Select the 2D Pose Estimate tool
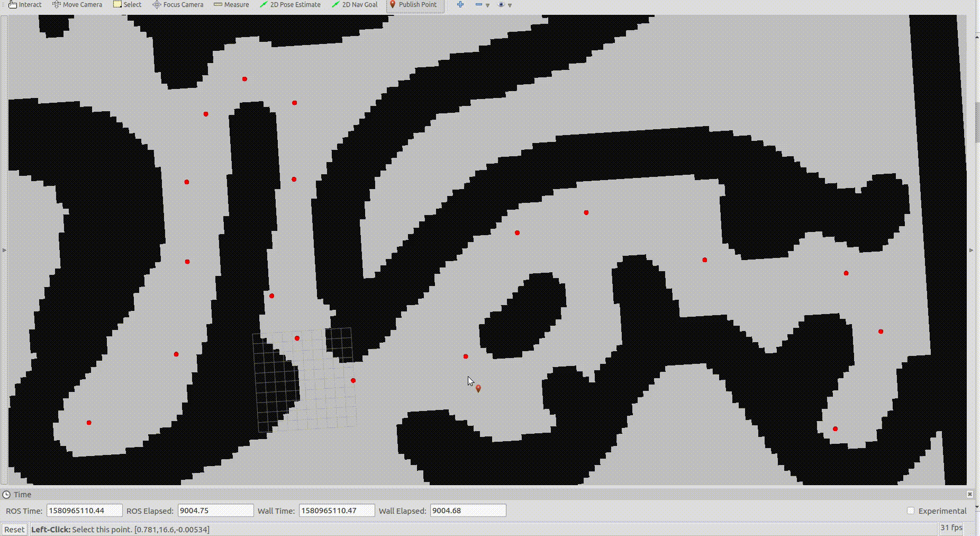Image resolution: width=980 pixels, height=536 pixels. [x=290, y=4]
